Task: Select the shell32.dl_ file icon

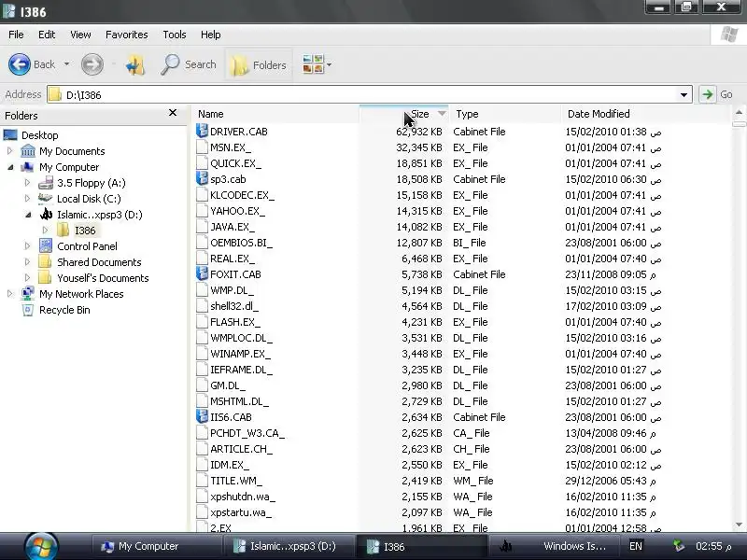Action: tap(203, 306)
